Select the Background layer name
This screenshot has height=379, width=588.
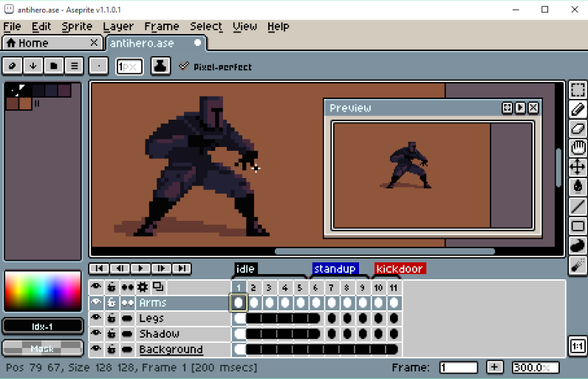(171, 349)
